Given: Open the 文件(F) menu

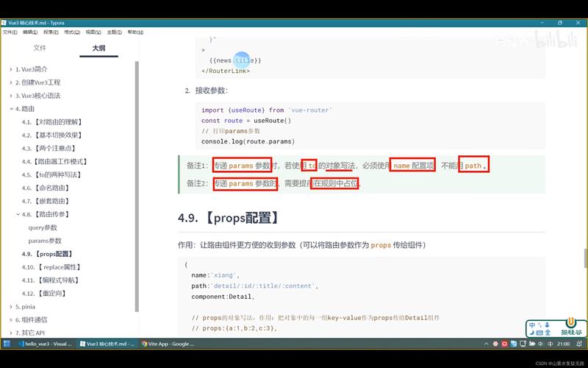Looking at the screenshot, I should [x=10, y=32].
